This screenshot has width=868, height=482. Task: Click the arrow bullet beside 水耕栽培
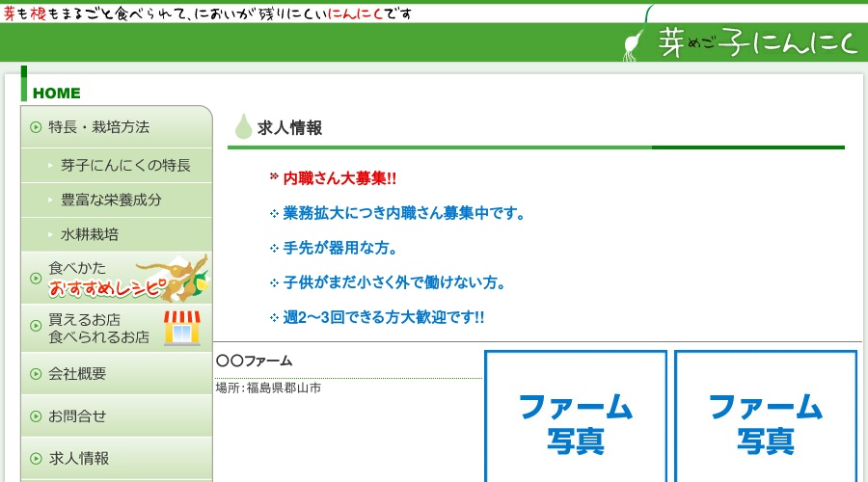pyautogui.click(x=50, y=234)
